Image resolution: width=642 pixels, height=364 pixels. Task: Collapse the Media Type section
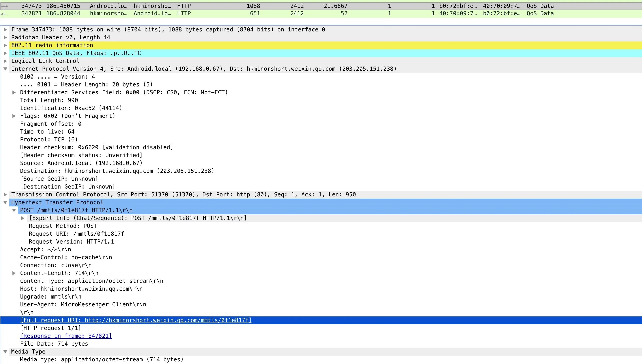pos(5,352)
